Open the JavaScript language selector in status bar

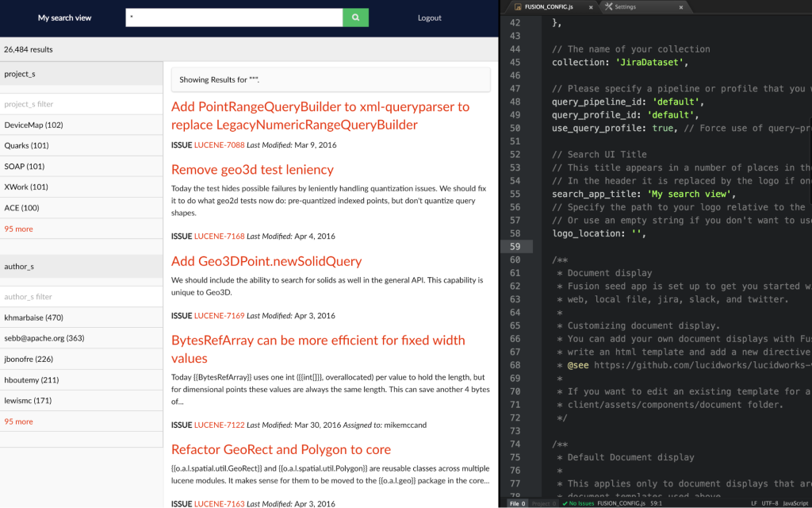[794, 502]
